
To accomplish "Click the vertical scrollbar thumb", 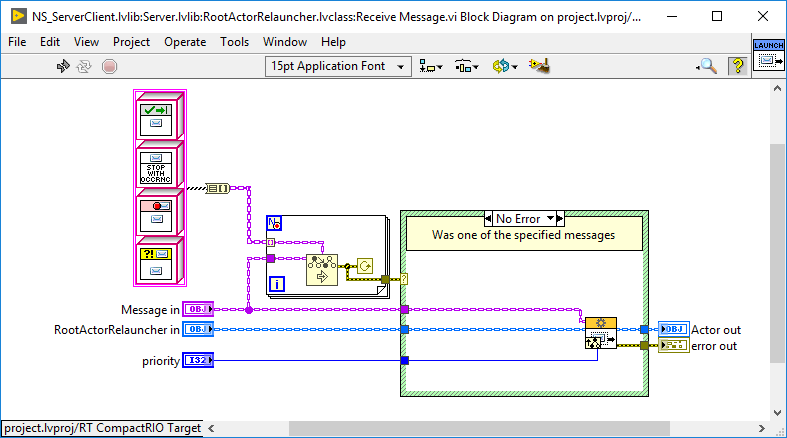I will [x=777, y=253].
